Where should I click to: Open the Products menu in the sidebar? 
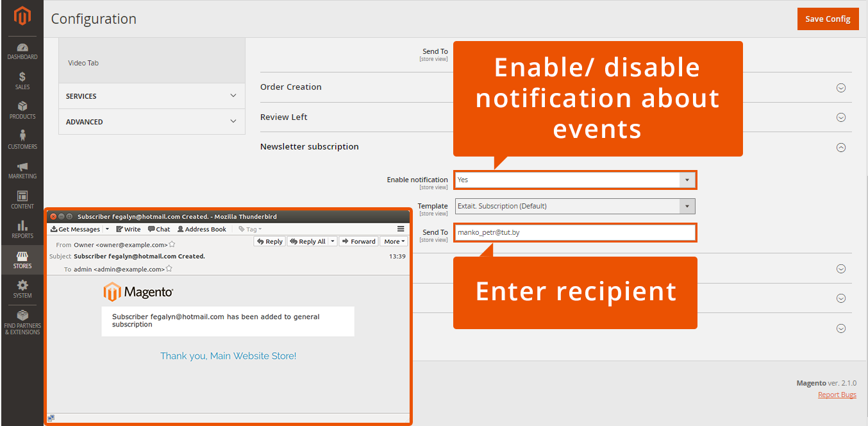(x=22, y=110)
